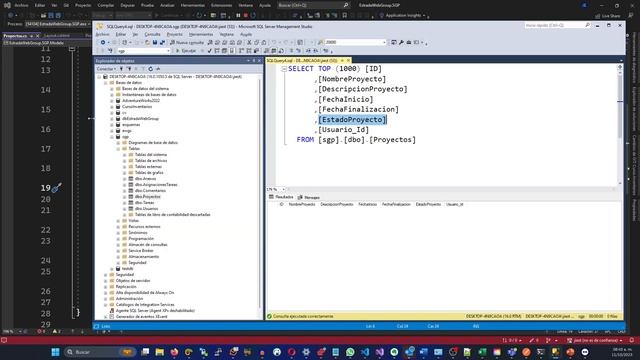The width and height of the screenshot is (640, 360).
Task: Click the [Usuario_Id] column in query
Action: (x=343, y=130)
